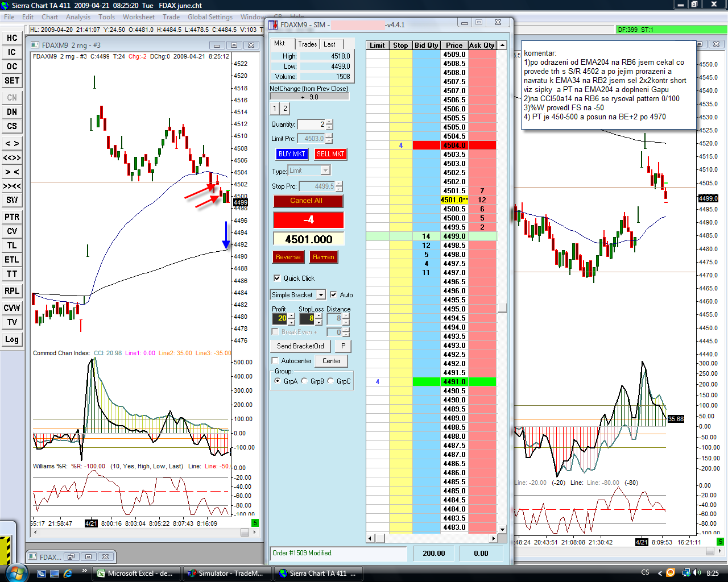Click the '>><<' toolbar button
This screenshot has height=582, width=728.
click(12, 186)
